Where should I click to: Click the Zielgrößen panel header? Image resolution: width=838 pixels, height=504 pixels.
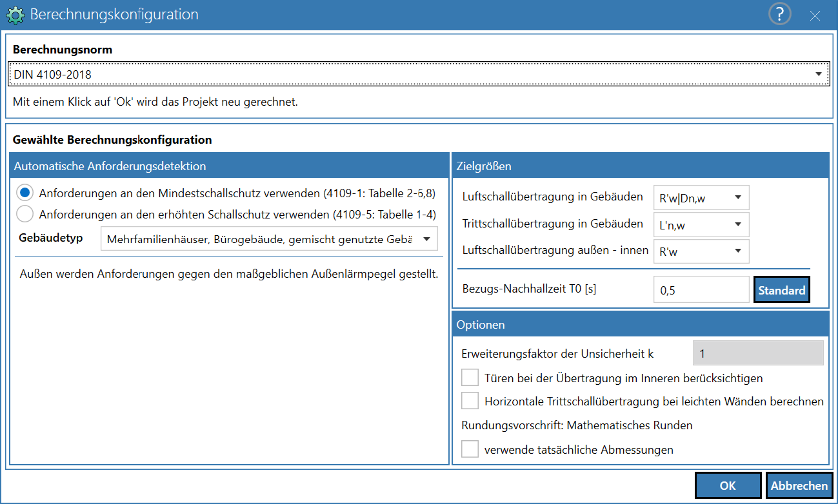[x=640, y=166]
